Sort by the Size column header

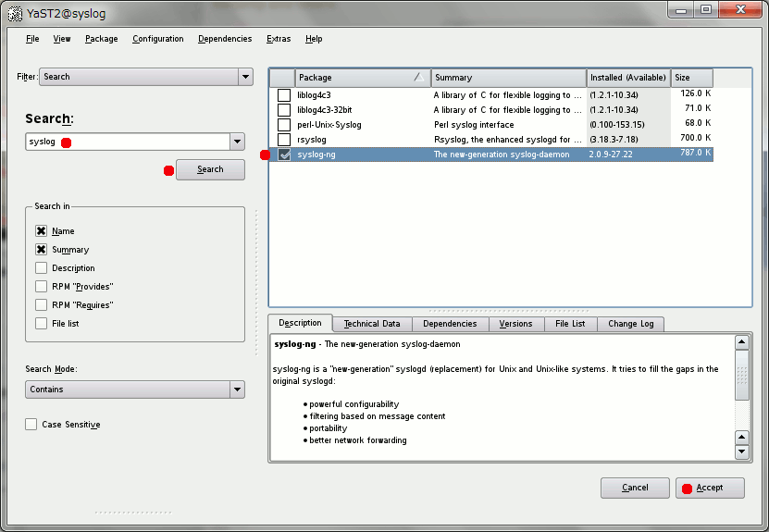pos(691,78)
